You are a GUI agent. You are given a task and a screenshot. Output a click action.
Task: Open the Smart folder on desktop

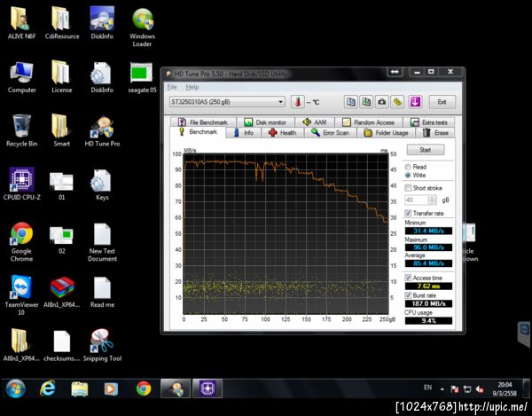(x=62, y=131)
